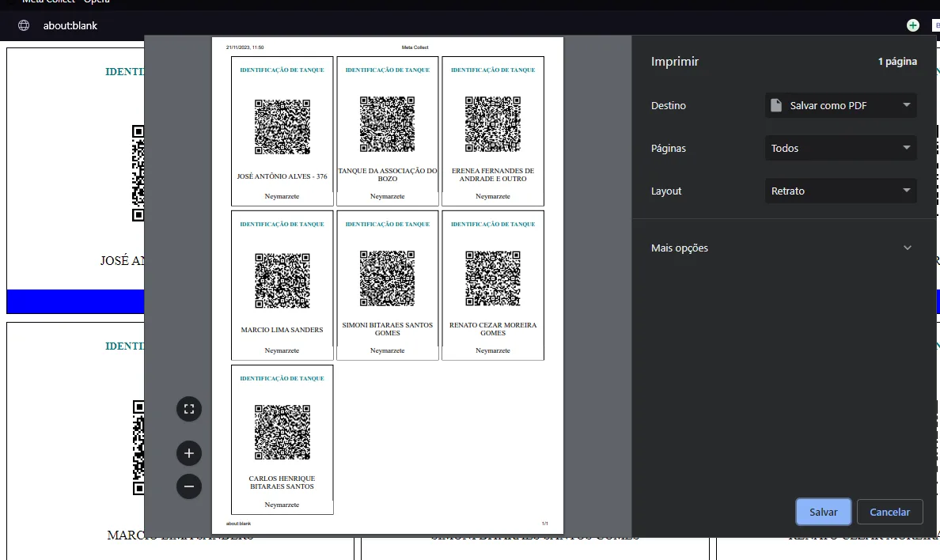This screenshot has height=560, width=940.
Task: Zoom in the print preview
Action: click(x=189, y=453)
